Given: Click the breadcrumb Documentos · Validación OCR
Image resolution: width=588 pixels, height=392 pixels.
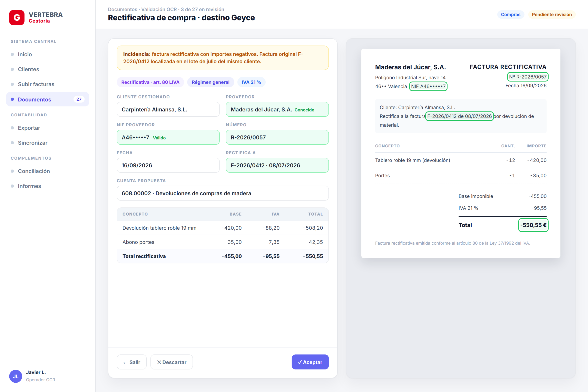Looking at the screenshot, I should (142, 9).
